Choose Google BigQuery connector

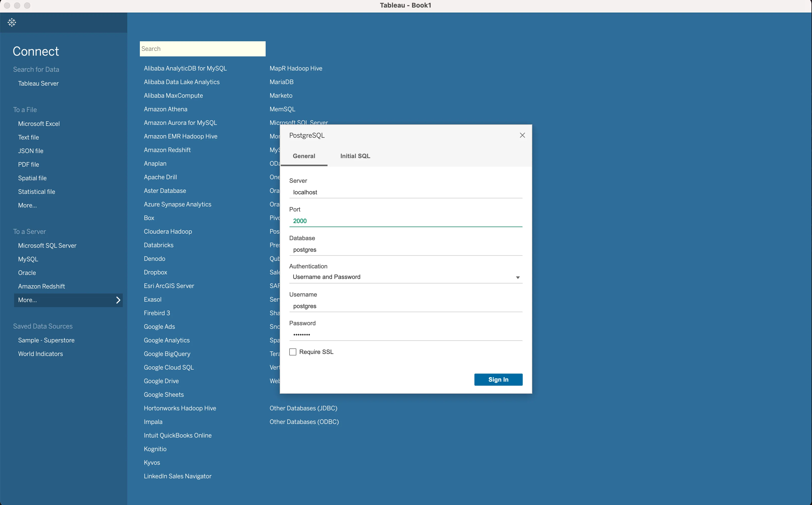[167, 354]
